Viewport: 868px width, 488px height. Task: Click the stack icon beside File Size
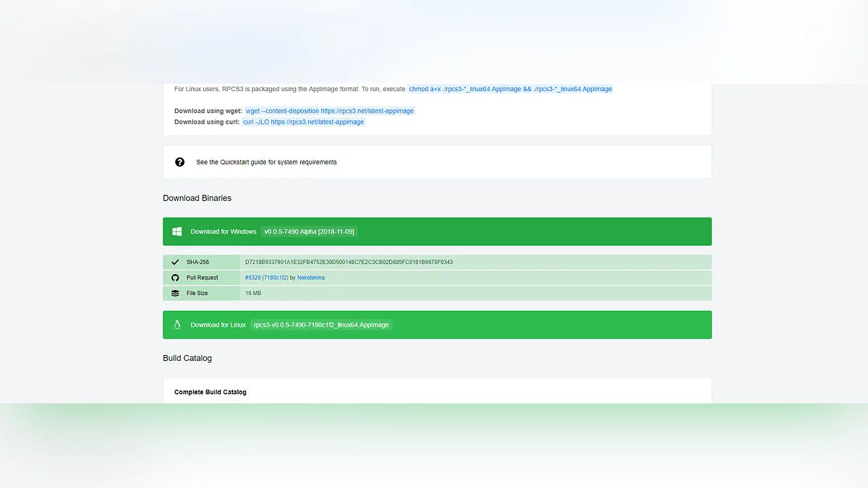(175, 294)
